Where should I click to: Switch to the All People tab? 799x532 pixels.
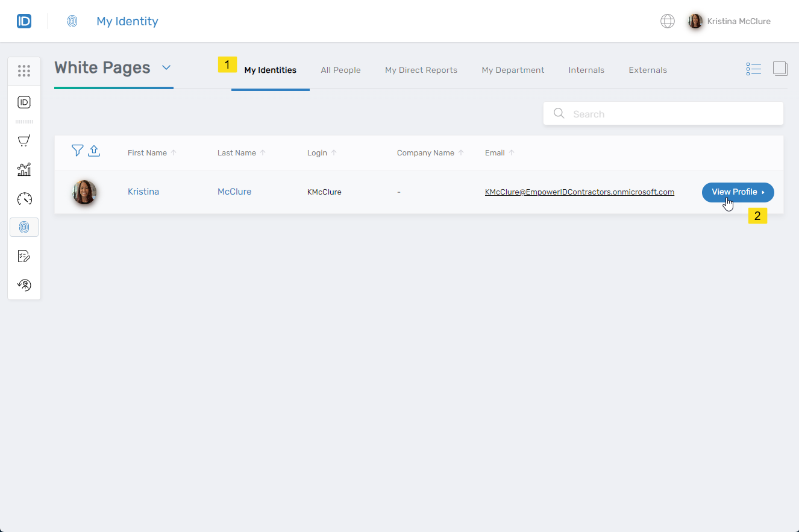click(340, 70)
